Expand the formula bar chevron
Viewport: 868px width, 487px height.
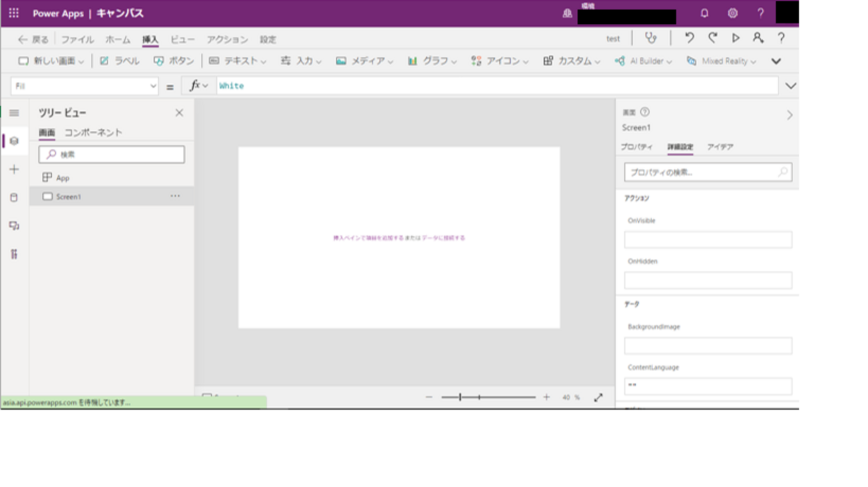[x=791, y=86]
